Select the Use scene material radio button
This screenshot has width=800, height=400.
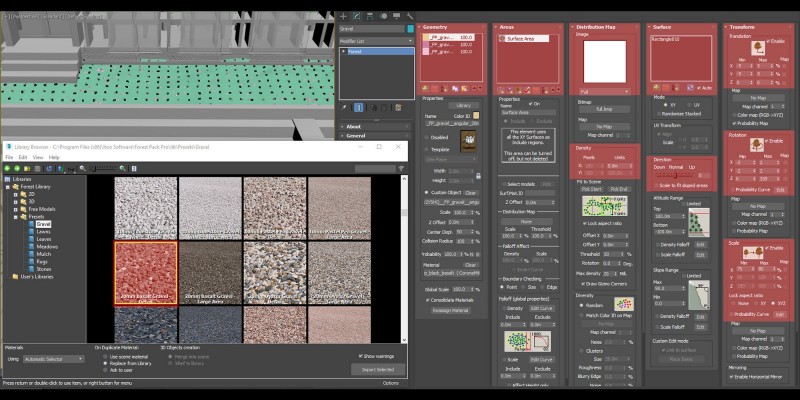(x=105, y=356)
